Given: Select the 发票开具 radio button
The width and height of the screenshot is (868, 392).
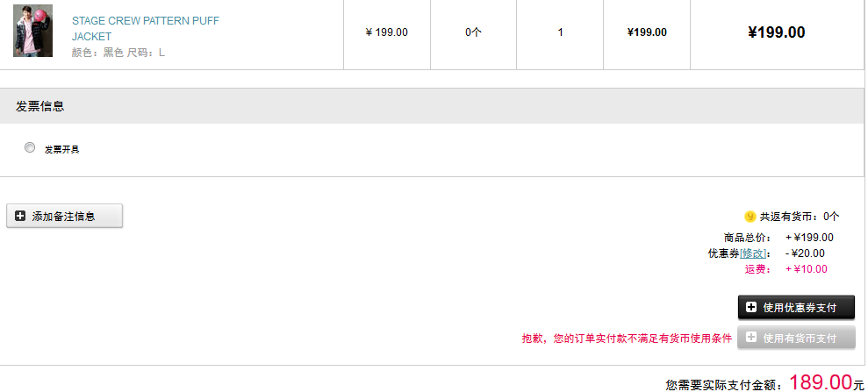Looking at the screenshot, I should [30, 147].
